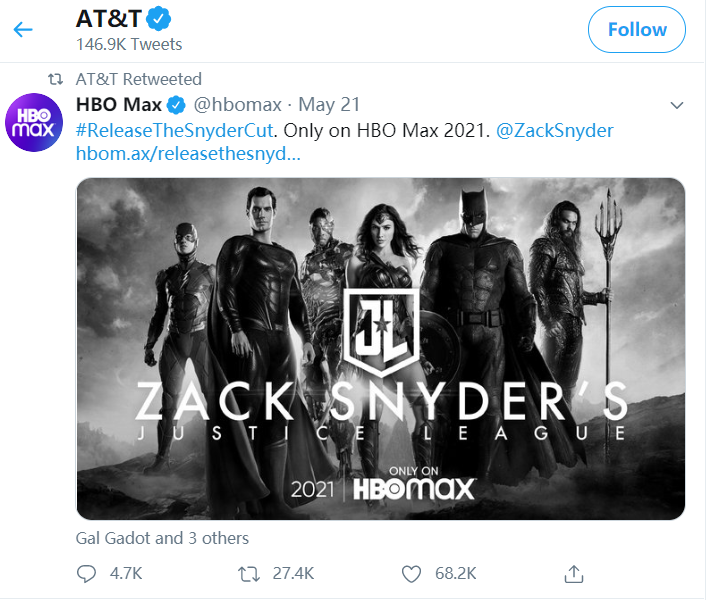The width and height of the screenshot is (709, 600).
Task: Open the share tweet icon
Action: point(574,573)
